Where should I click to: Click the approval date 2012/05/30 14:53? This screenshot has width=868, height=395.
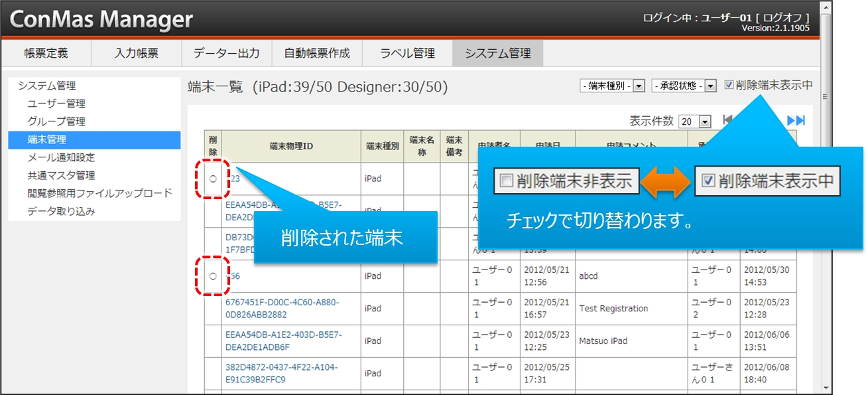[767, 276]
